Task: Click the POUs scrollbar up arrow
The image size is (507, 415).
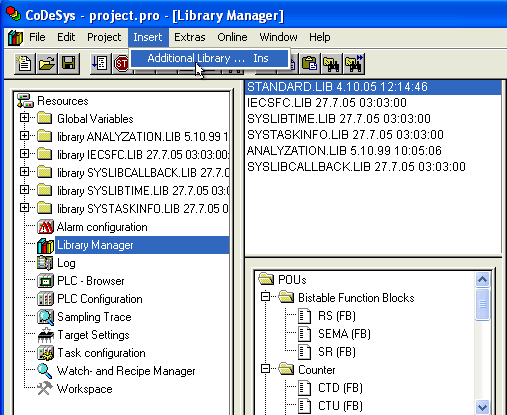Action: click(482, 279)
